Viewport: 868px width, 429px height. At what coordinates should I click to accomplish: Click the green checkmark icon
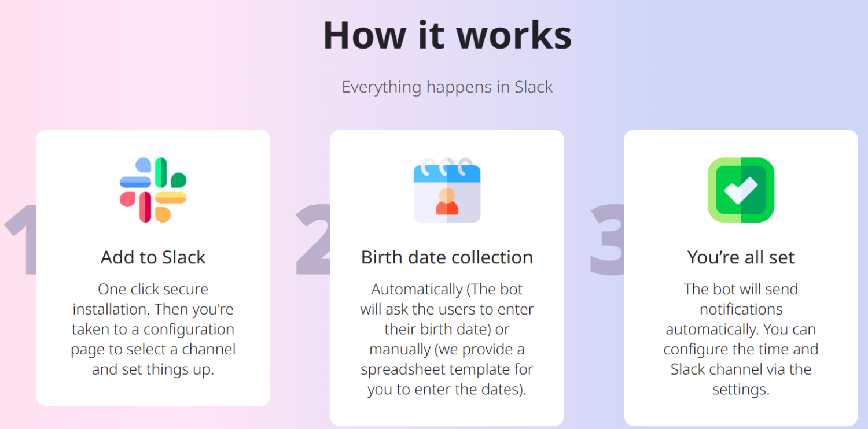[x=741, y=190]
